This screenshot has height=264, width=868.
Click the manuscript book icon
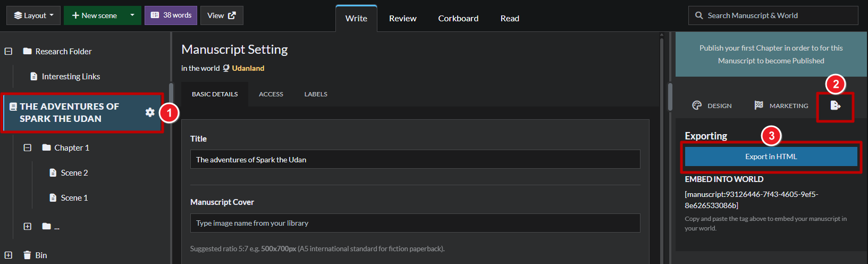(x=13, y=106)
